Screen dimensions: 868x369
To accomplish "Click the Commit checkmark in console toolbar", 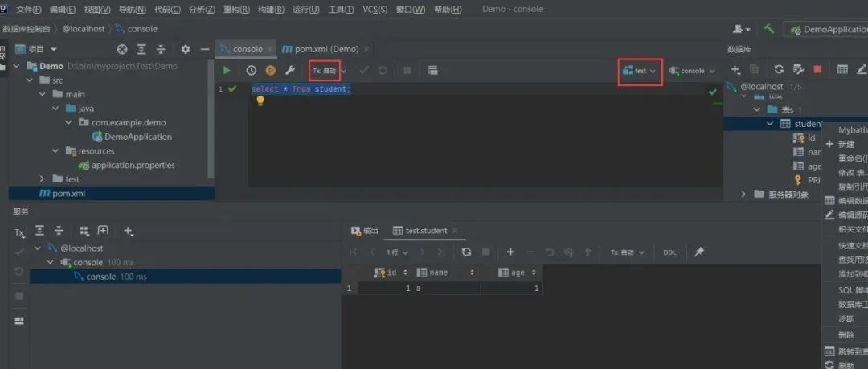I will coord(364,71).
